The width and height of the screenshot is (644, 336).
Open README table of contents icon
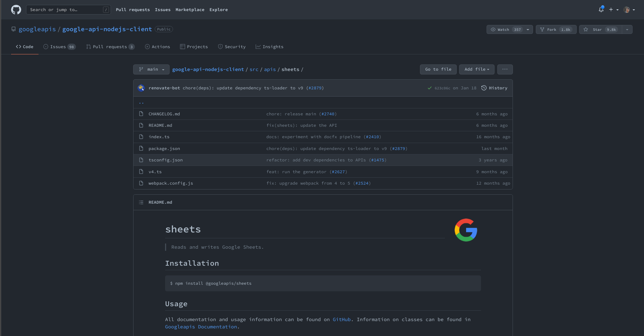coord(141,202)
